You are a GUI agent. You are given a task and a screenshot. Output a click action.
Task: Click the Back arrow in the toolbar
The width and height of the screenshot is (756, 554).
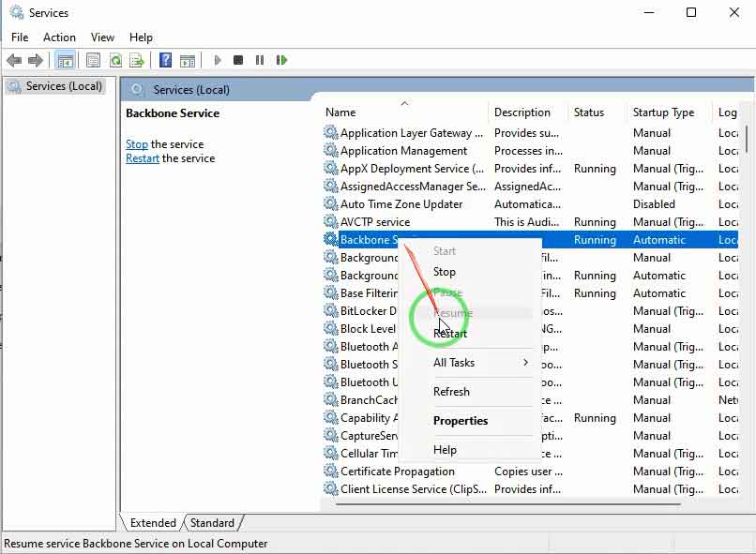pyautogui.click(x=14, y=60)
